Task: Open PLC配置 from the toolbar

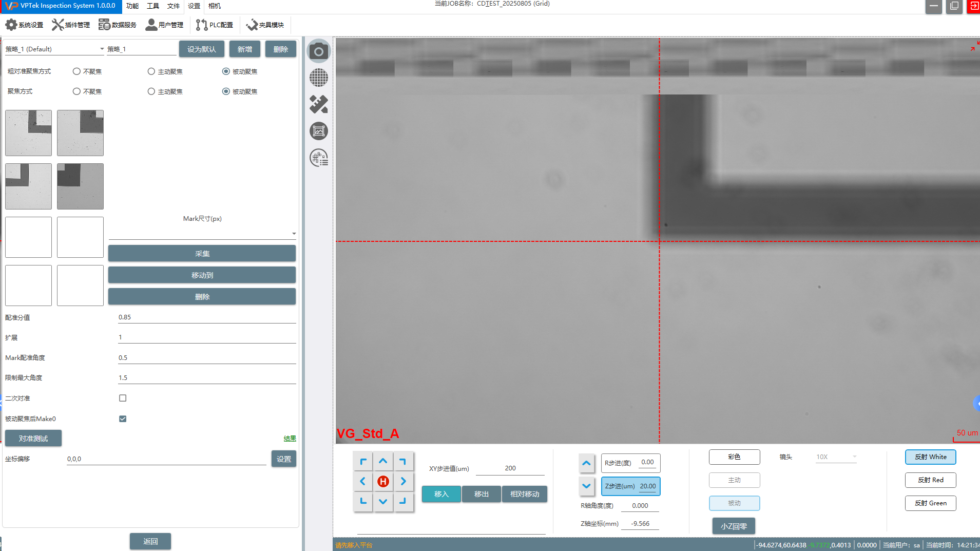Action: coord(215,25)
